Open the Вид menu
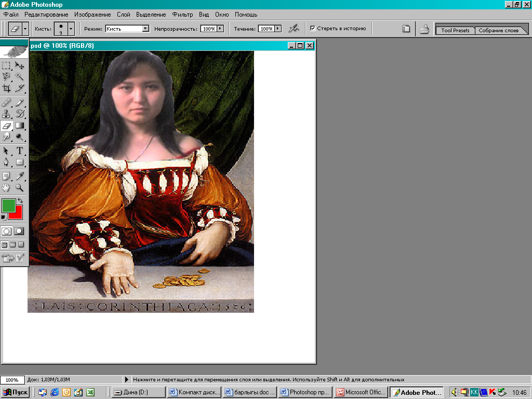532x399 pixels. [x=204, y=15]
